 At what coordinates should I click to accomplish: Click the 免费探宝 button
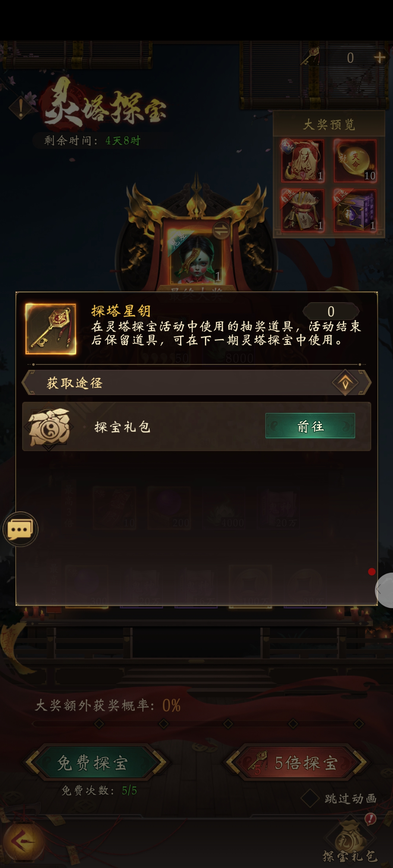pos(92,763)
